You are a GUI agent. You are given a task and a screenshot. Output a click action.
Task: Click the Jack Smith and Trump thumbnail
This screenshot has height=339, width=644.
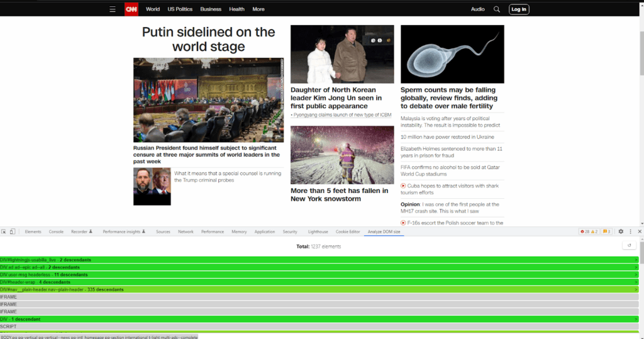(152, 187)
